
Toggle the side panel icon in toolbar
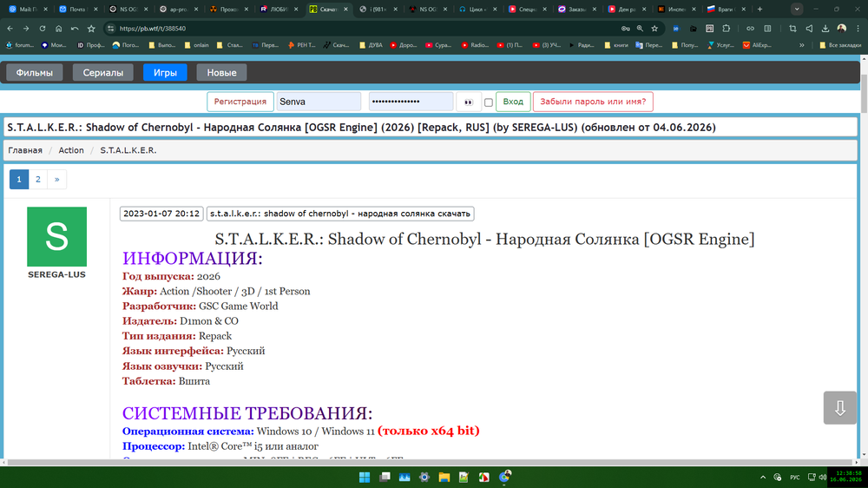pyautogui.click(x=767, y=29)
